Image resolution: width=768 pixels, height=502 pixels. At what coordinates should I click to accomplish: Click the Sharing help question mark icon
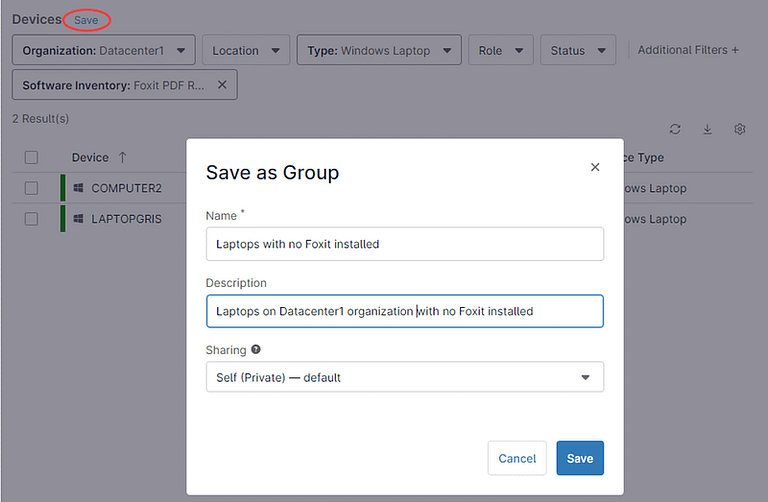pos(256,350)
